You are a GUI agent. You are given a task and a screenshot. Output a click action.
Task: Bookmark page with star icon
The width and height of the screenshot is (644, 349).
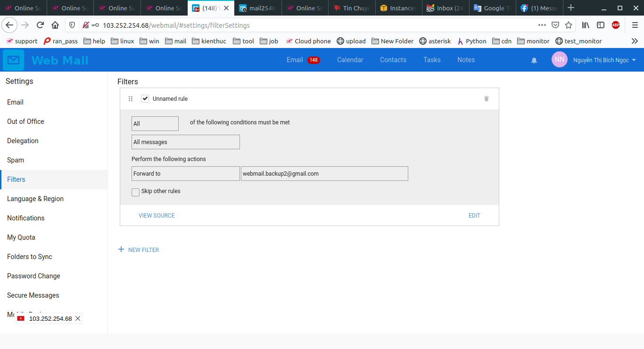[569, 25]
